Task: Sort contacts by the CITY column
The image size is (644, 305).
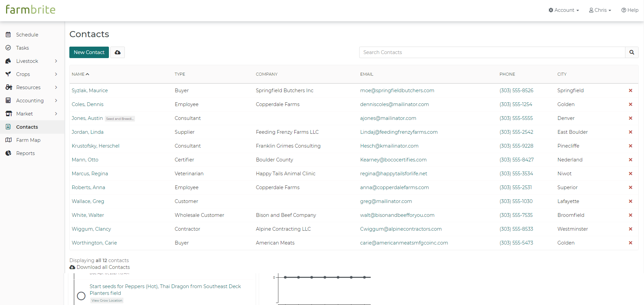Action: (562, 74)
